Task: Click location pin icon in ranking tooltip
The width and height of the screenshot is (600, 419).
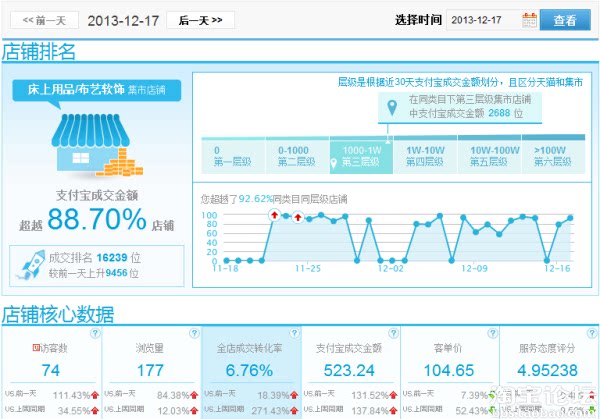Action: point(392,108)
